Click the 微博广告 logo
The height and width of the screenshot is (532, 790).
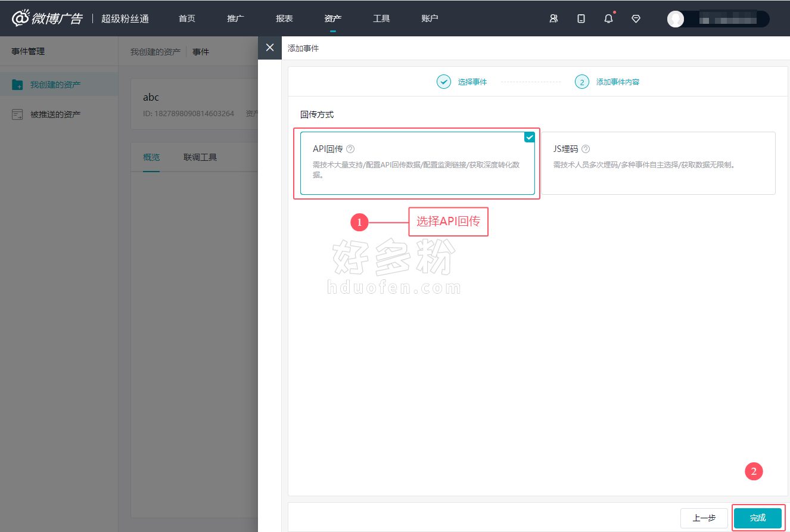coord(47,18)
